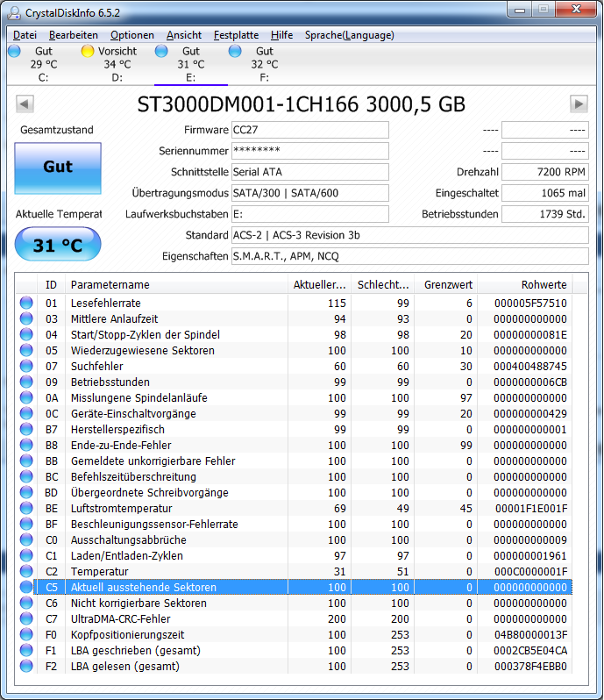Image resolution: width=604 pixels, height=700 pixels.
Task: Click status orb of Herstellerspezifisch row
Action: (26, 430)
